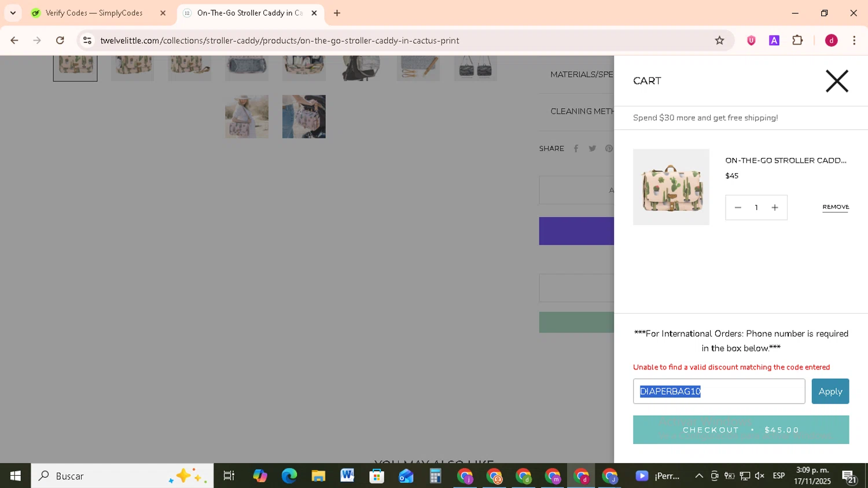
Task: Open the purple A extension icon
Action: click(774, 40)
